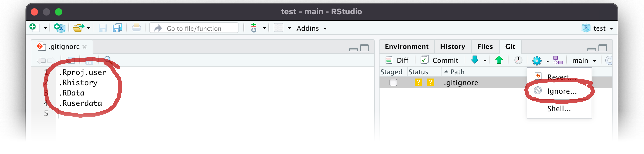Screen dimensions: 644x154
Task: Push commits with the green up arrow
Action: [x=499, y=60]
